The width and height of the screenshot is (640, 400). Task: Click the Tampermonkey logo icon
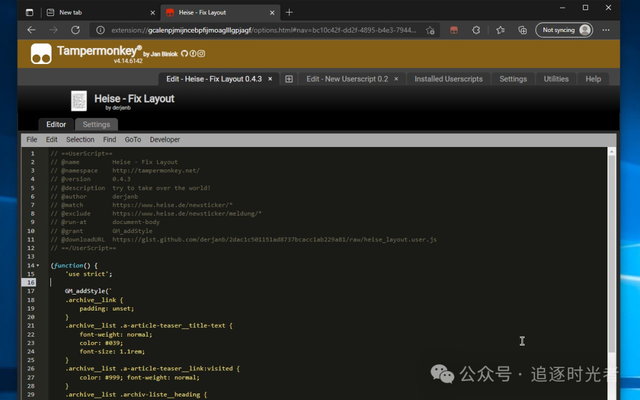coord(41,54)
